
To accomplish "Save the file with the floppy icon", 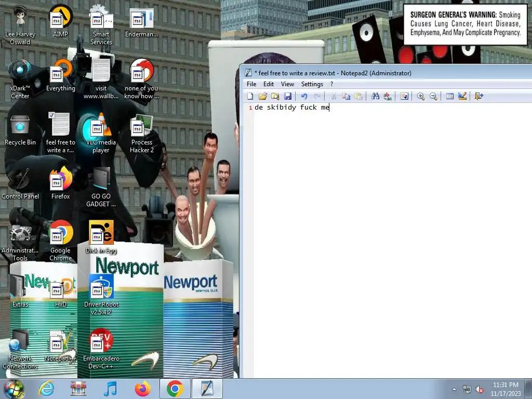I will click(288, 96).
